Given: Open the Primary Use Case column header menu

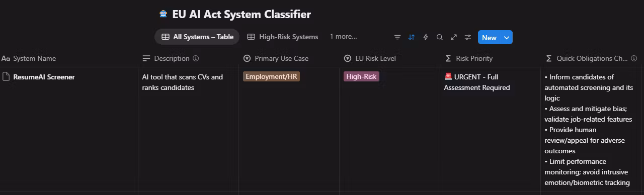Looking at the screenshot, I should click(289, 58).
